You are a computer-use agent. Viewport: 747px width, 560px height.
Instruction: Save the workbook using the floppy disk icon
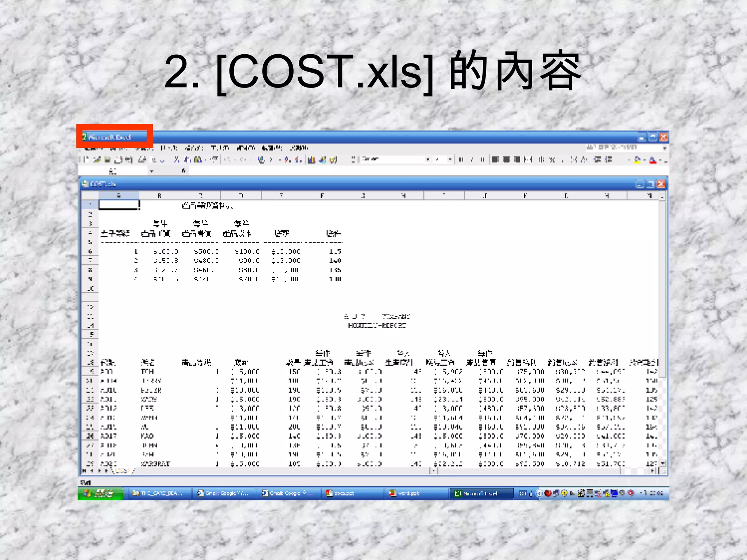coord(108,159)
